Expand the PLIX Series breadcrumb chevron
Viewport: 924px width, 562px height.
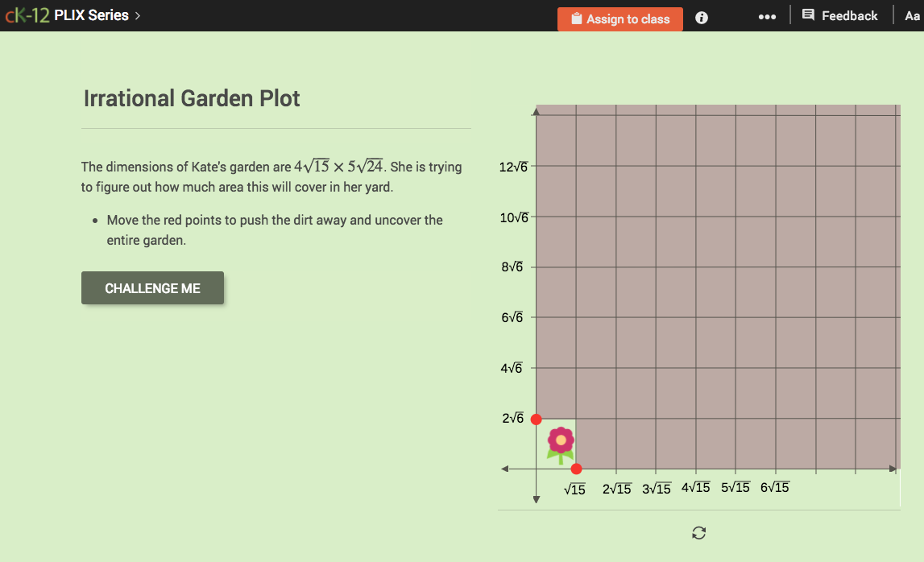pos(139,14)
